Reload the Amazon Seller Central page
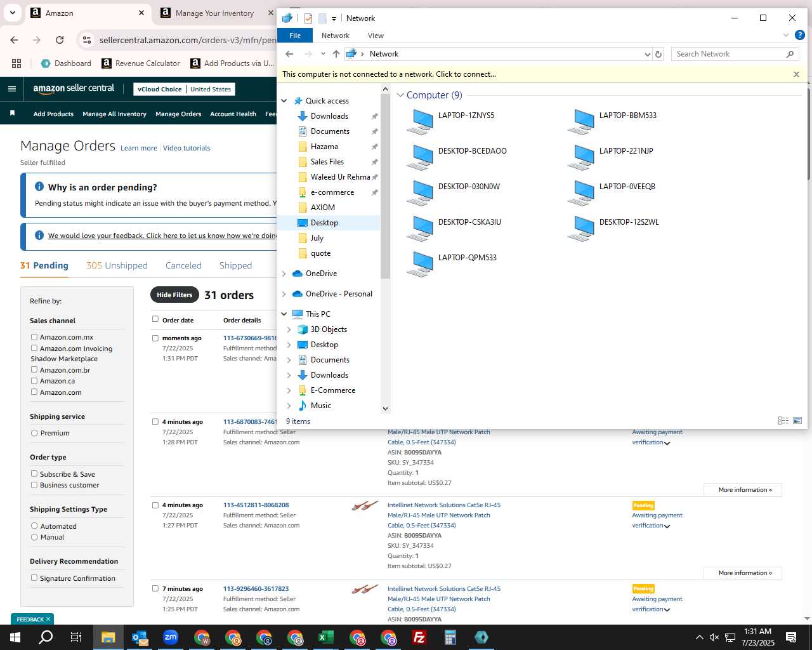The height and width of the screenshot is (650, 812). (x=60, y=40)
